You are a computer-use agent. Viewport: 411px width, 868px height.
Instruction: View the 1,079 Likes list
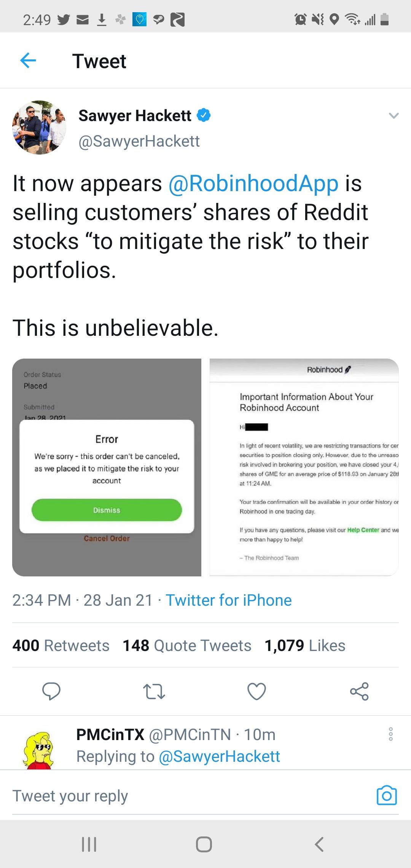305,646
